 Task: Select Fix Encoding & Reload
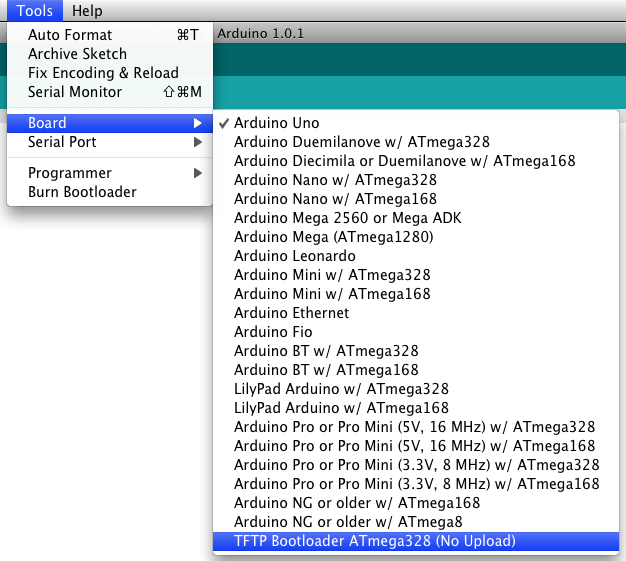tap(110, 73)
